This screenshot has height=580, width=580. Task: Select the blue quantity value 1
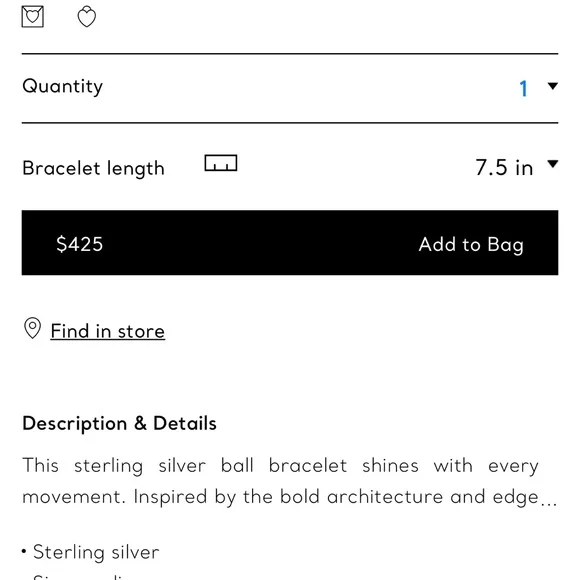point(523,89)
